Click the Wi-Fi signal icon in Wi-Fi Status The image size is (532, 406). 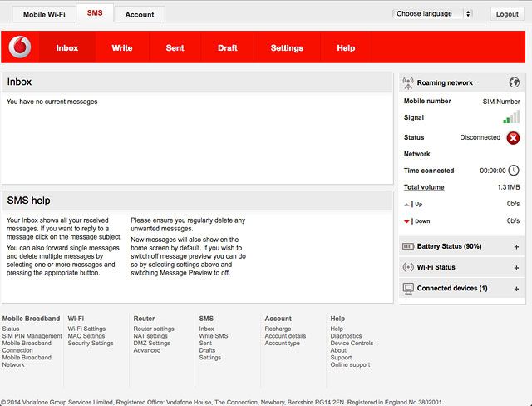[x=408, y=268]
